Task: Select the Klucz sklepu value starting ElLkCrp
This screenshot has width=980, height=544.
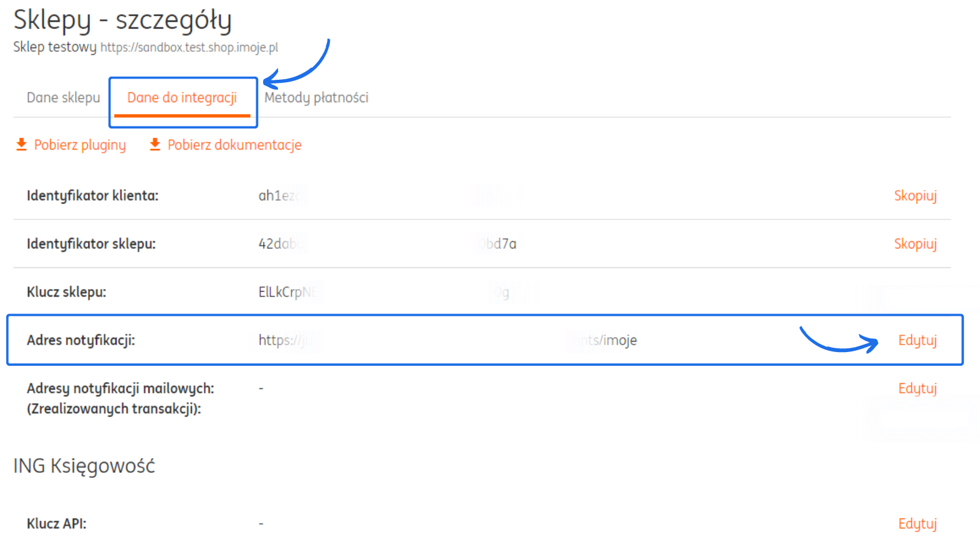Action: point(284,292)
